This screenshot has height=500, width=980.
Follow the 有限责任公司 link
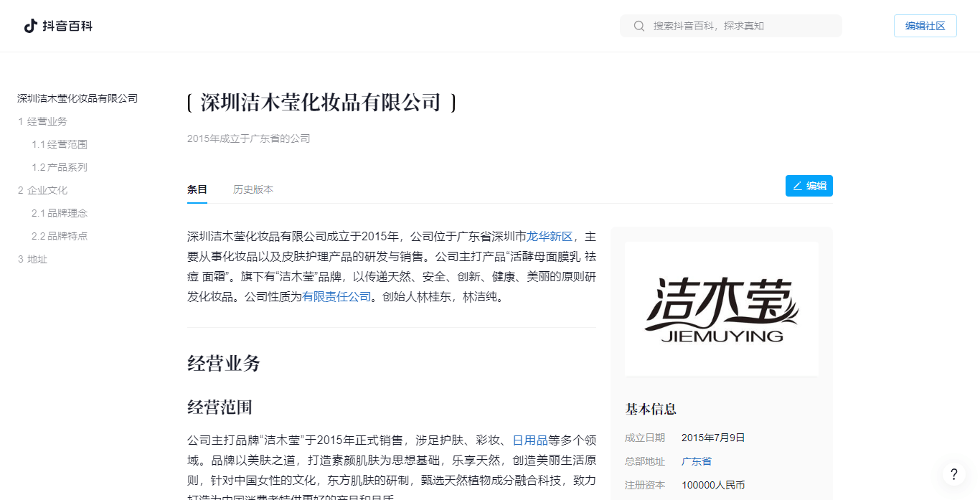336,296
